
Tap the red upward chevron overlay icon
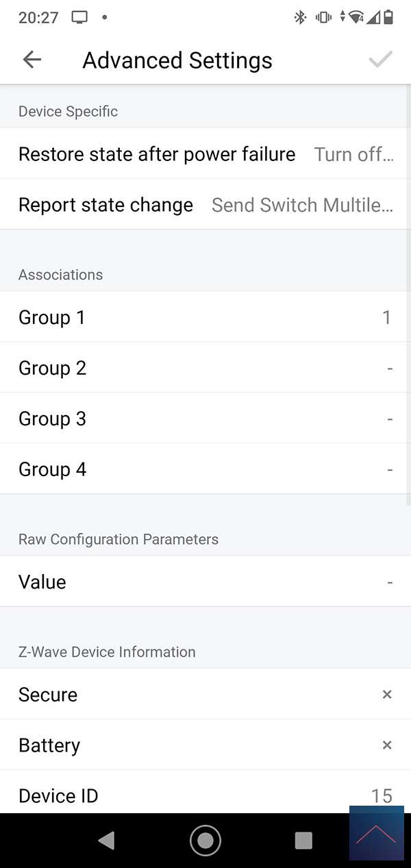pos(376,834)
